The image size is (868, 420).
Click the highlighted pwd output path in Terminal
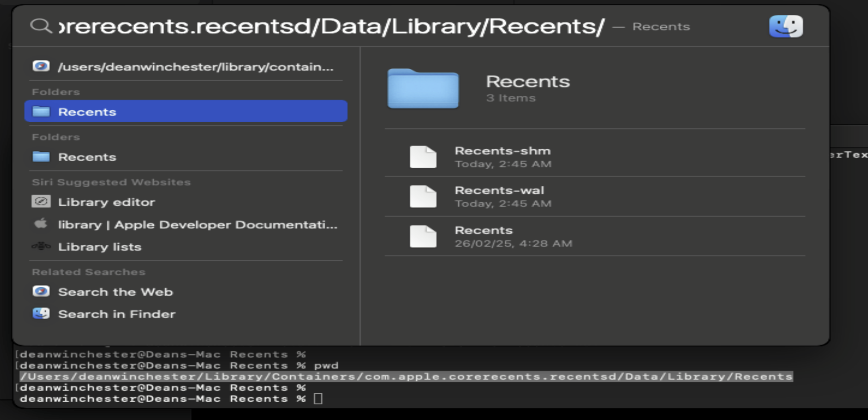click(406, 376)
